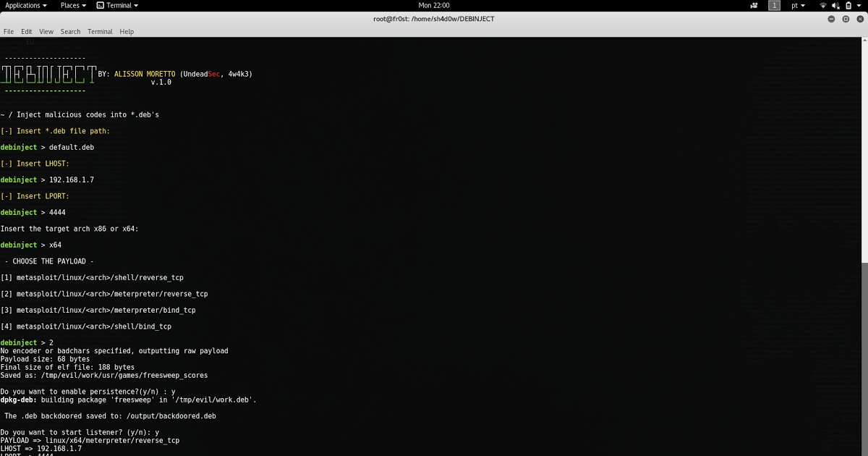Click 'Do you want to enable persistence?' line
868x456 pixels.
(88, 392)
